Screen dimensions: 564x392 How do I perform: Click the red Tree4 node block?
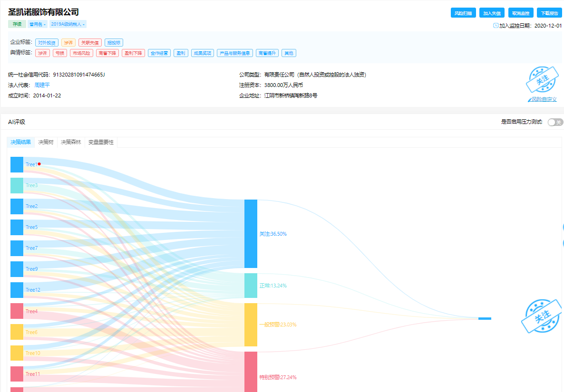(17, 311)
